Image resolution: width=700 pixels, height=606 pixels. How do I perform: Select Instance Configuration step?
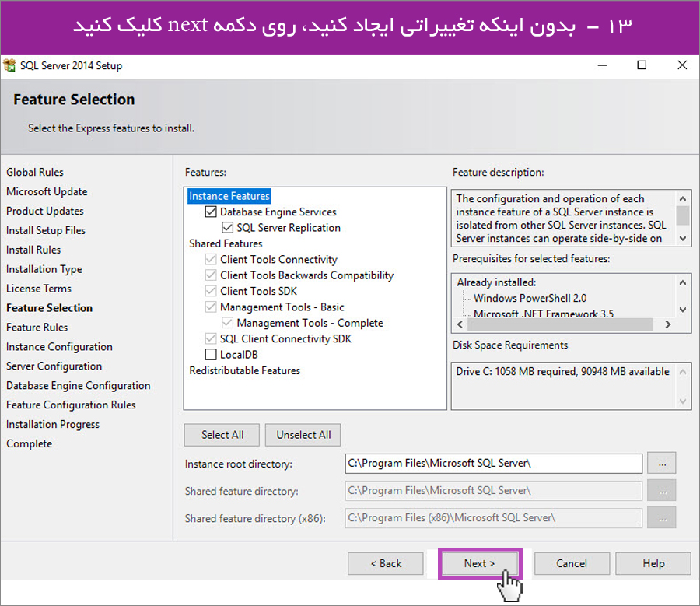(59, 347)
